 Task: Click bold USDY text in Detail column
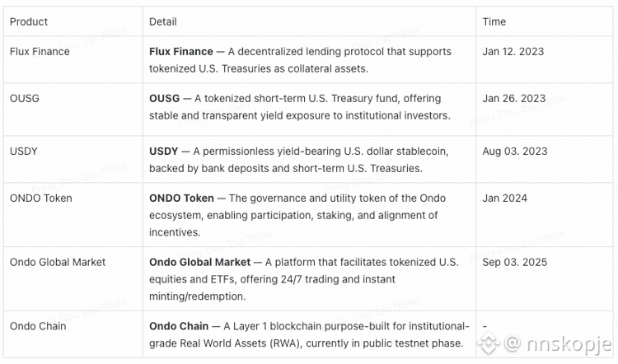pyautogui.click(x=164, y=152)
